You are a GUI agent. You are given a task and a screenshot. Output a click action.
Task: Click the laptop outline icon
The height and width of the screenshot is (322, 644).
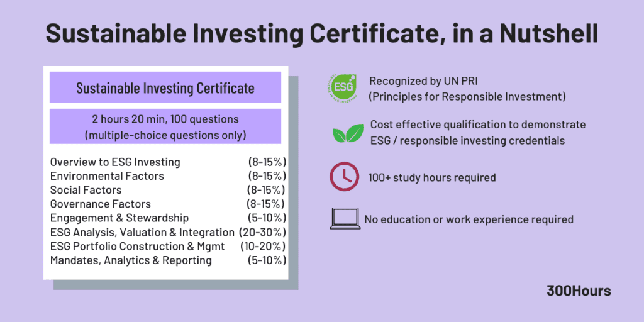(x=345, y=218)
